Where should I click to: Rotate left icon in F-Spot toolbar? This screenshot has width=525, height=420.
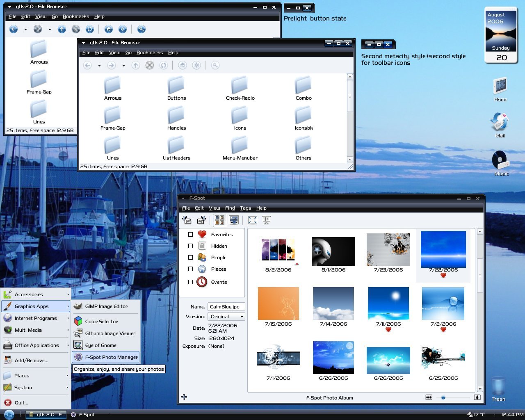187,220
